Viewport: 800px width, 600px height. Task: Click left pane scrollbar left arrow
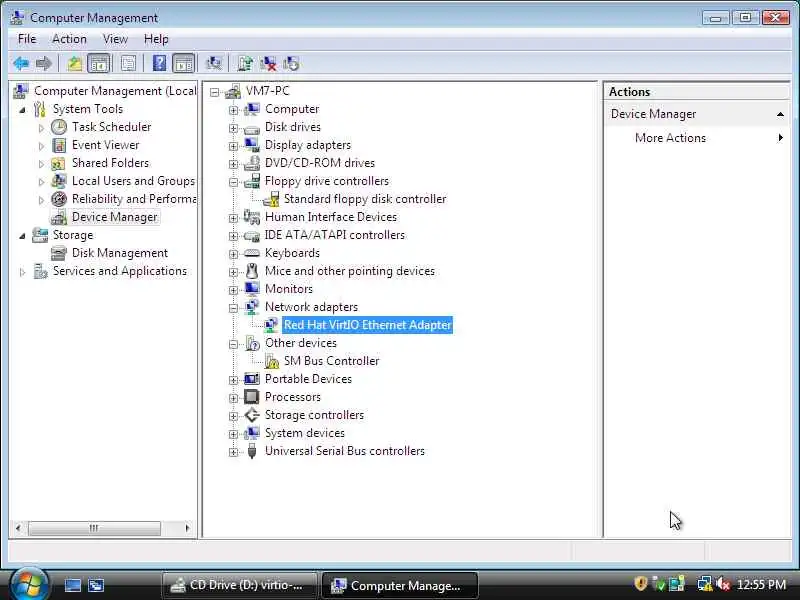tap(18, 528)
